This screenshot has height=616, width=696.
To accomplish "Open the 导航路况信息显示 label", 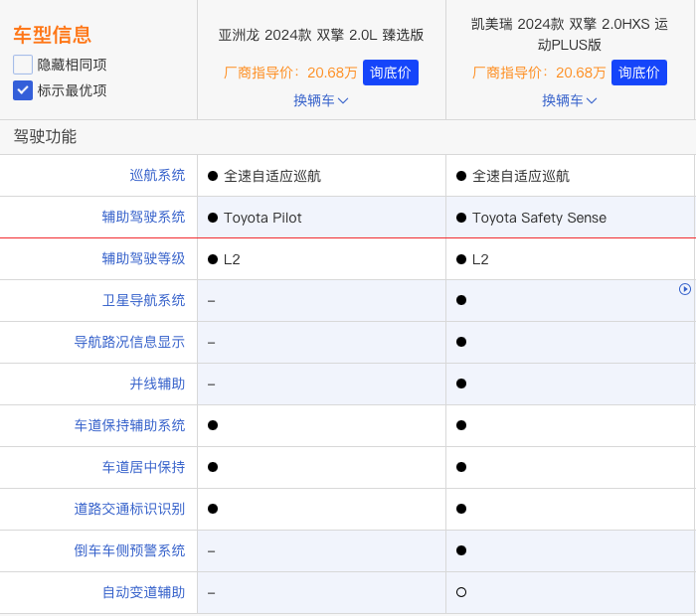I will [x=129, y=342].
